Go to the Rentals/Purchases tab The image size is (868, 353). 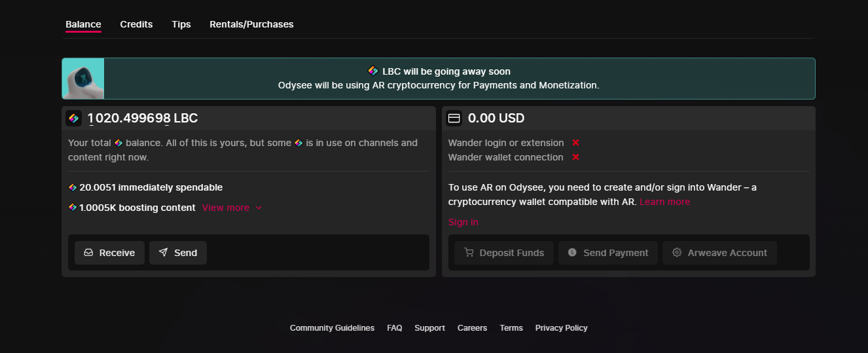pyautogui.click(x=251, y=24)
